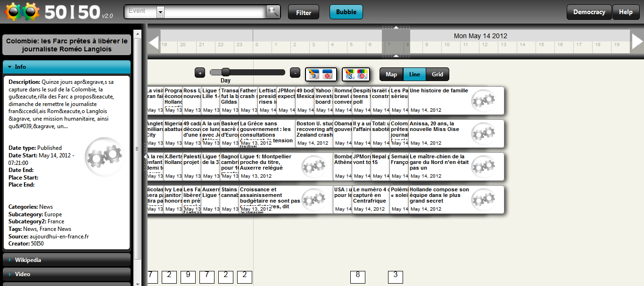Select the Line view toggle
Screen dimensions: 644x286
[414, 74]
